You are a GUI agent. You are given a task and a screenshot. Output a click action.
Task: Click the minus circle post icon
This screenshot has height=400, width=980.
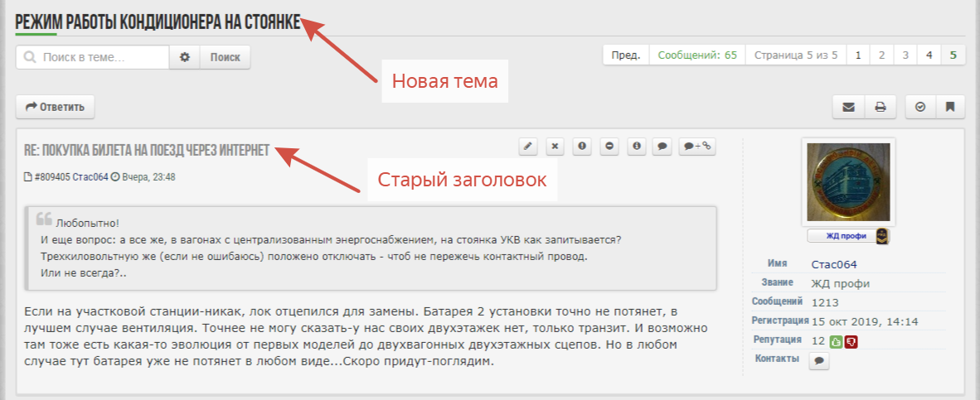coord(609,147)
